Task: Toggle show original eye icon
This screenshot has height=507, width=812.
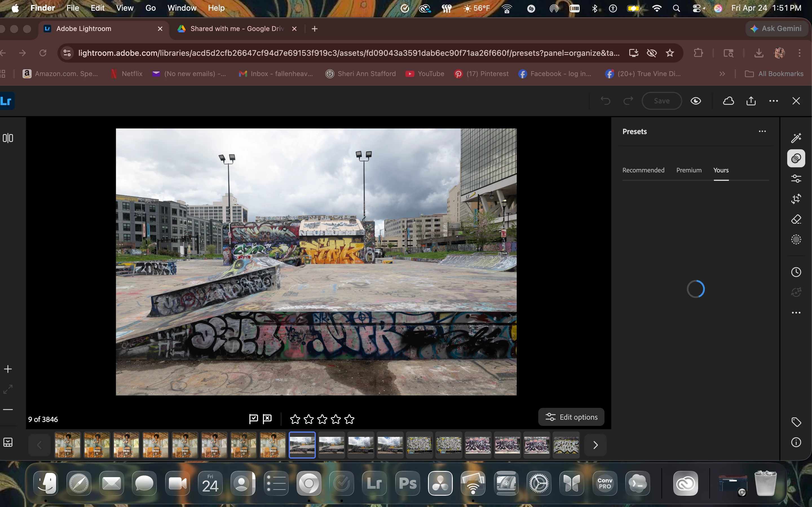Action: pos(696,101)
